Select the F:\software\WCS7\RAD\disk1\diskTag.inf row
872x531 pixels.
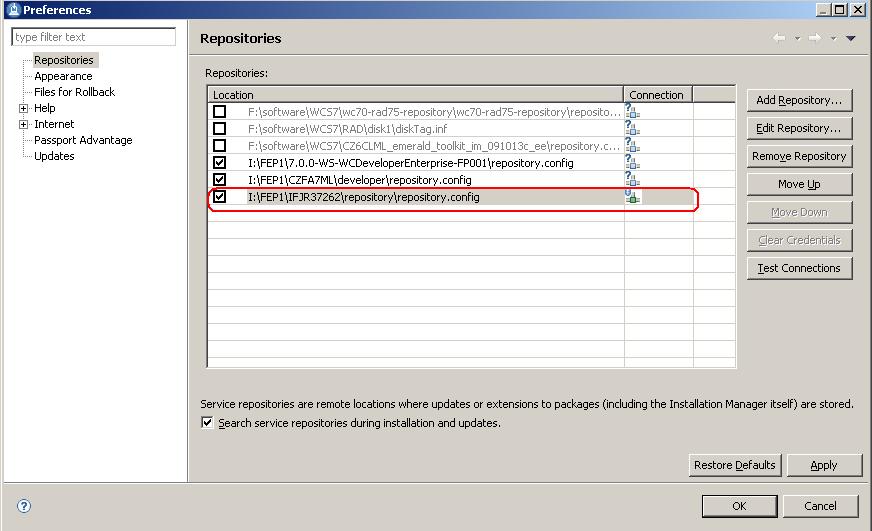[x=472, y=128]
